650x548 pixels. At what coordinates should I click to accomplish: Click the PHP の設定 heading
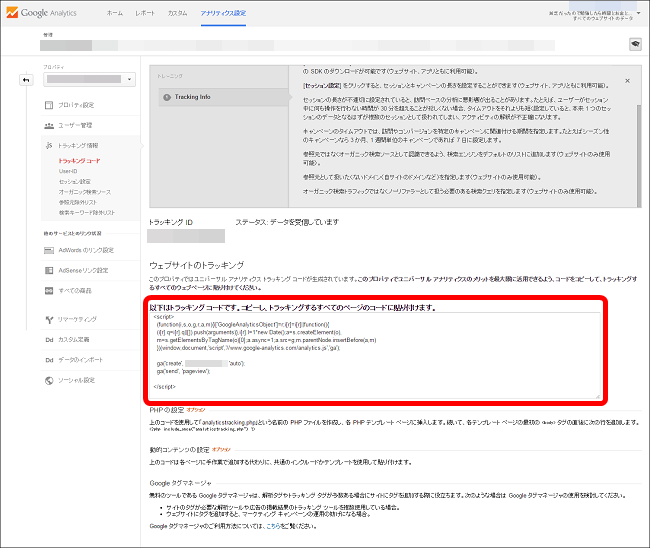pos(167,410)
